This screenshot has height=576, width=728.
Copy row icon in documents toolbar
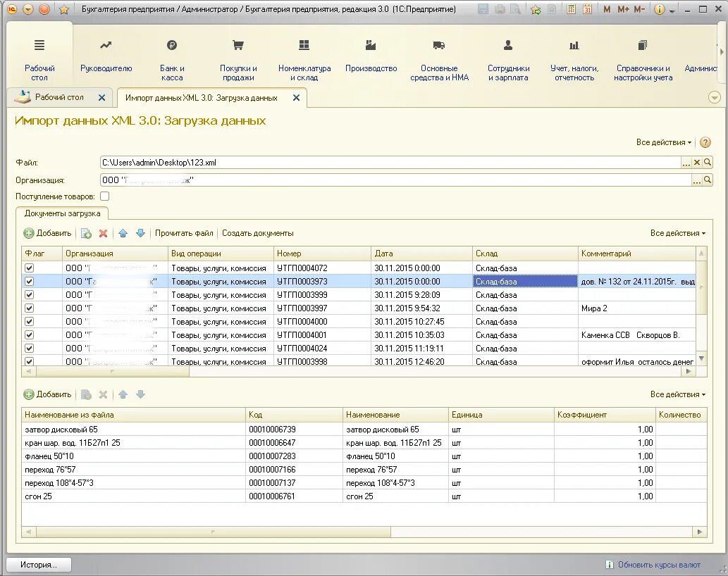(86, 233)
